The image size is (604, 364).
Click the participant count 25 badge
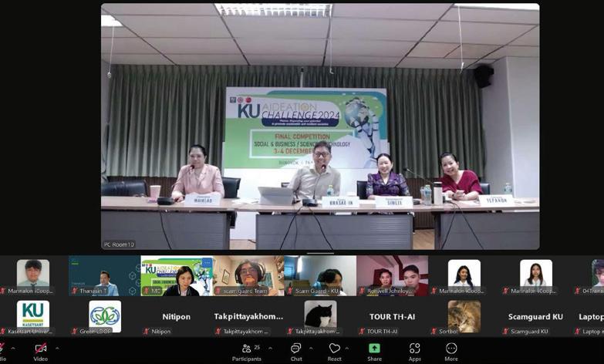pyautogui.click(x=257, y=347)
